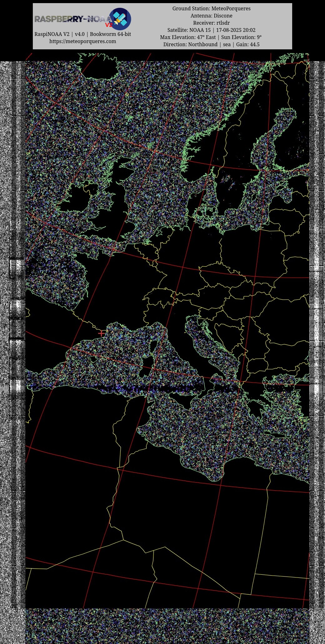Select the 'Antenna: Discone' line

click(212, 16)
